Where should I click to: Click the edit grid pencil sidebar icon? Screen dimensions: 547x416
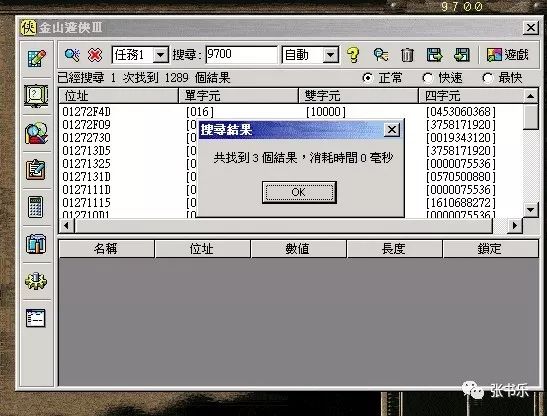(36, 58)
